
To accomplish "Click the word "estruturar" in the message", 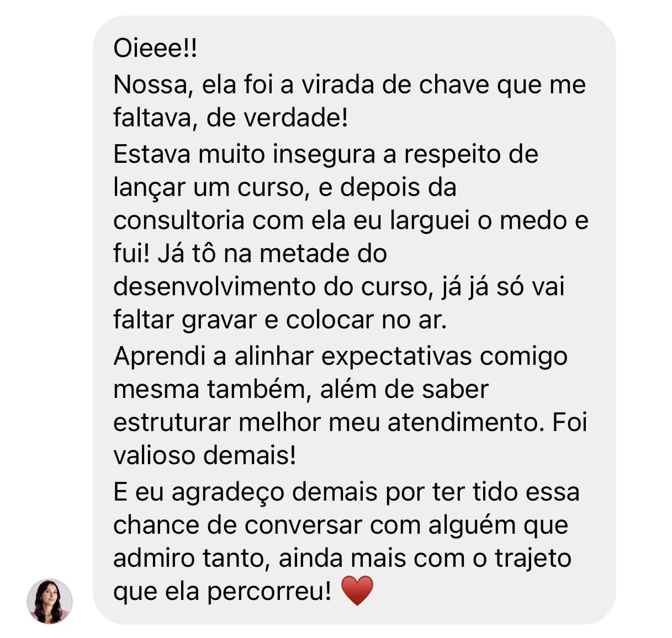I will tap(172, 422).
